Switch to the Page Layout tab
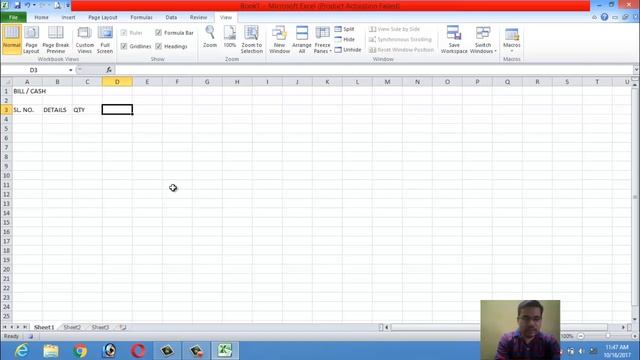640x360 pixels. click(x=102, y=18)
